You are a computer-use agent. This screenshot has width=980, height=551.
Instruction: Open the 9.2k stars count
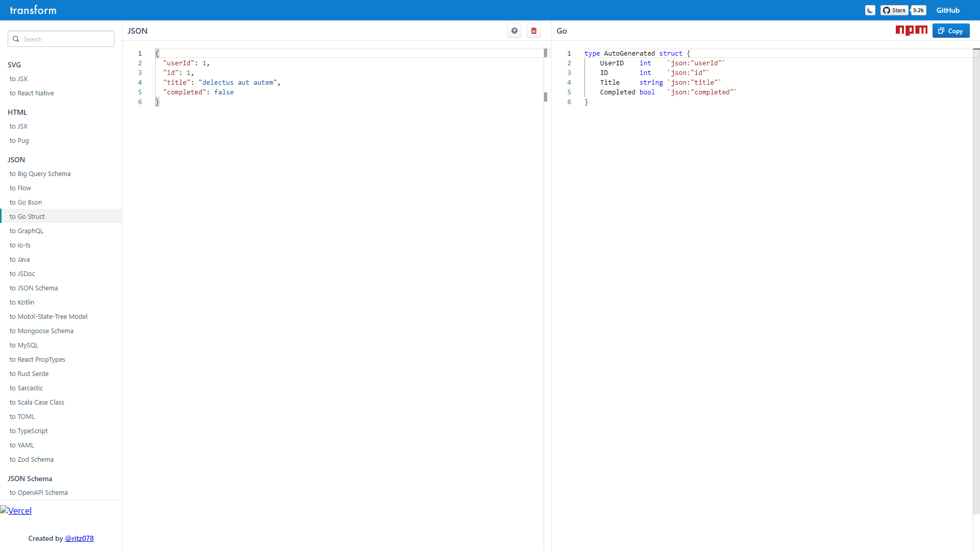click(x=919, y=10)
